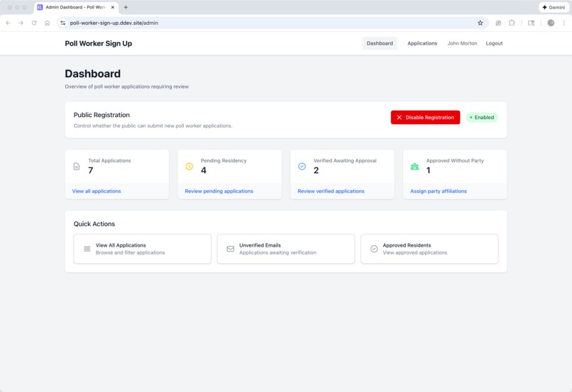
Task: Reload the page with refresh icon
Action: tap(34, 23)
